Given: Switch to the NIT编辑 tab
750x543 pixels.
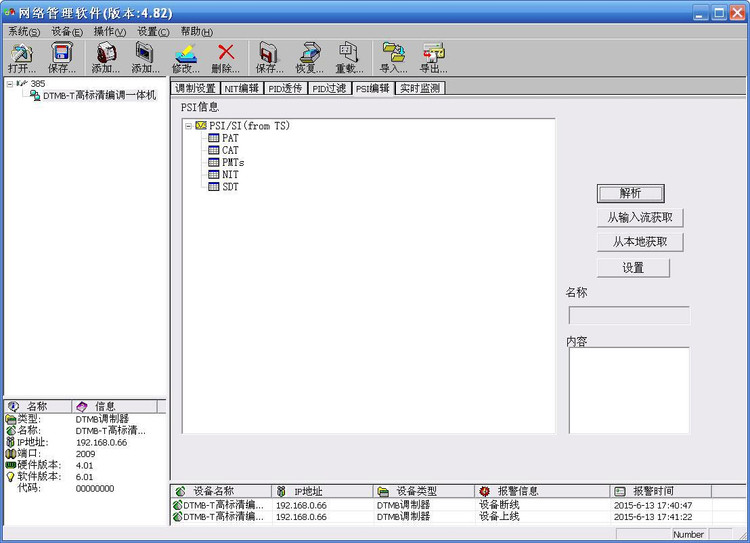Looking at the screenshot, I should coord(242,89).
